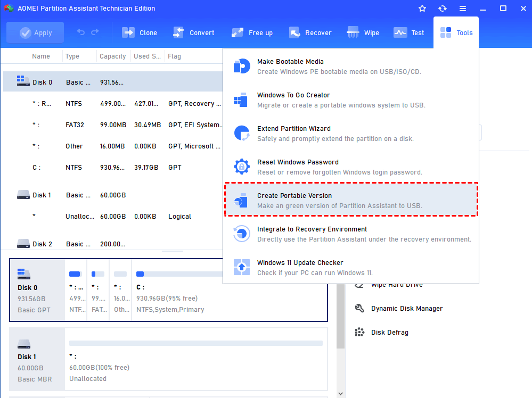Select Disk 1 Basic MBR block in disk map
532x398 pixels.
pos(37,359)
